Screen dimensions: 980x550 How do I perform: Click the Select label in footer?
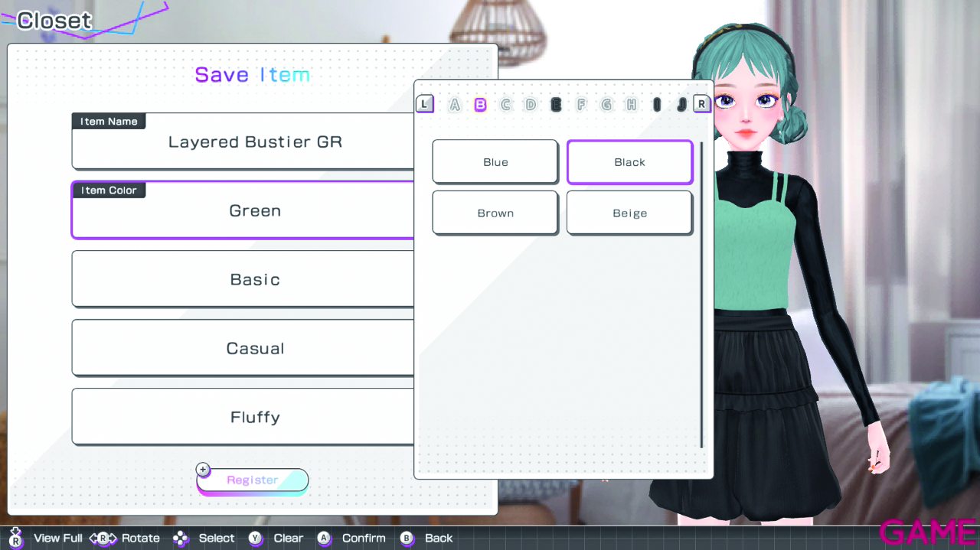[x=217, y=539]
